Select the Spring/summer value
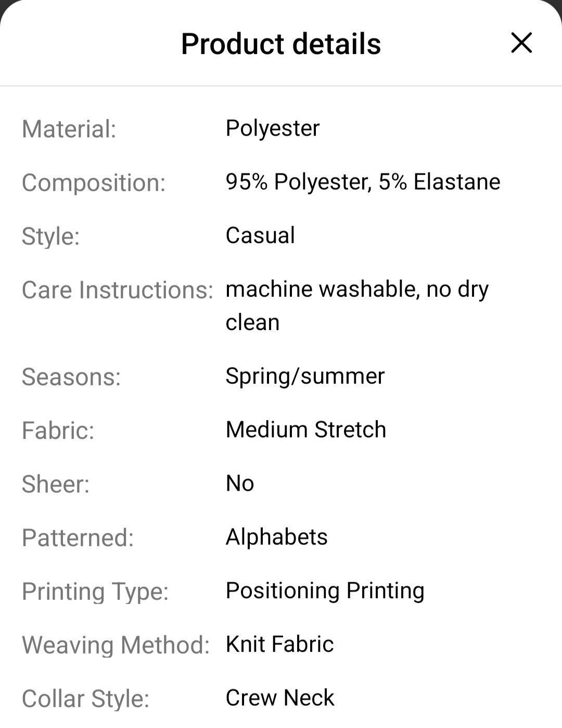 [305, 376]
